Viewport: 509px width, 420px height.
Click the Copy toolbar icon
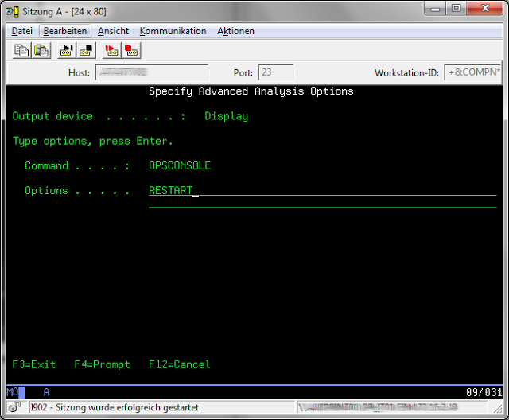click(x=22, y=50)
